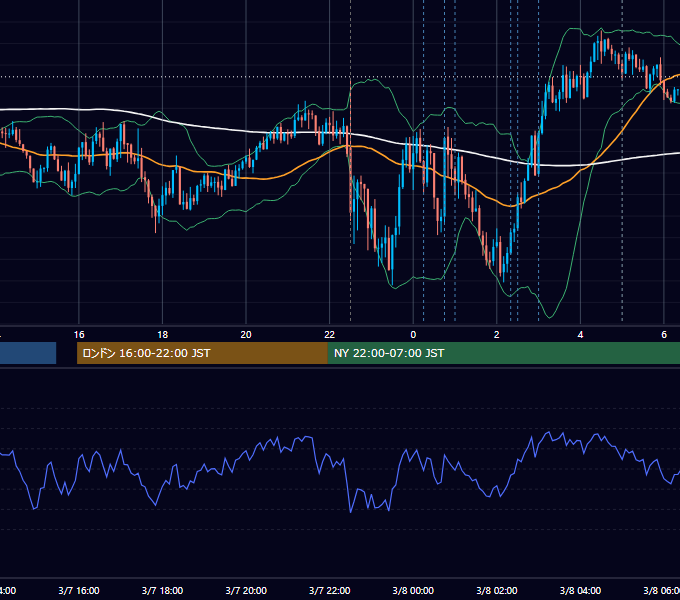Click the 3/8 04:00 time label
Viewport: 680px width, 600px height.
click(580, 590)
